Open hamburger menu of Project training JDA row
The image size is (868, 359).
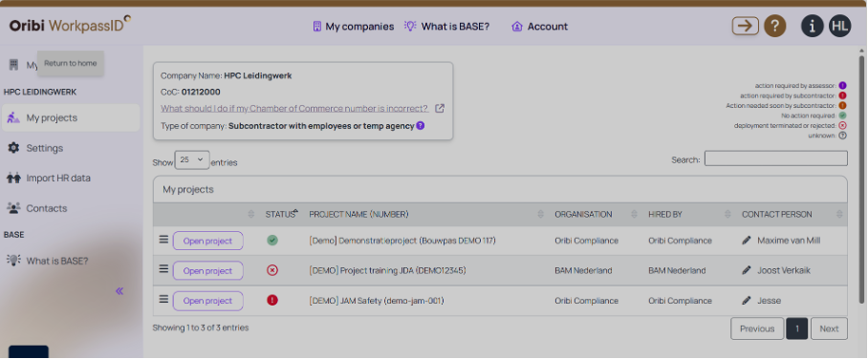[x=163, y=269]
